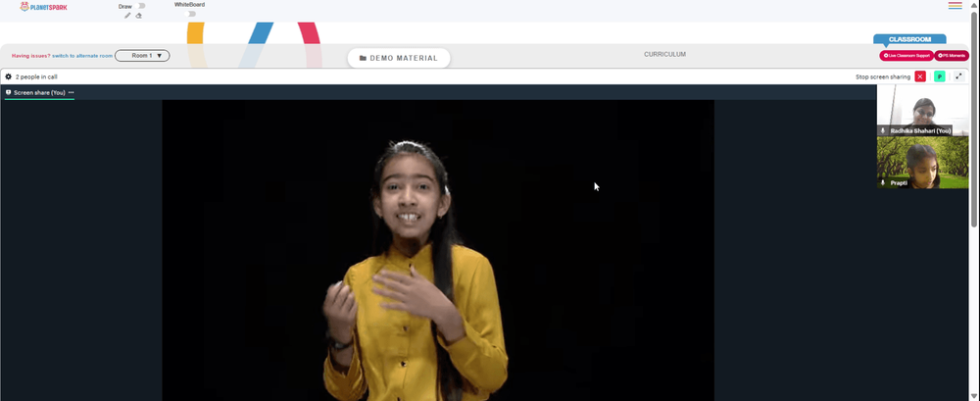
Task: Open the Demo Material folder tab
Action: tap(399, 58)
